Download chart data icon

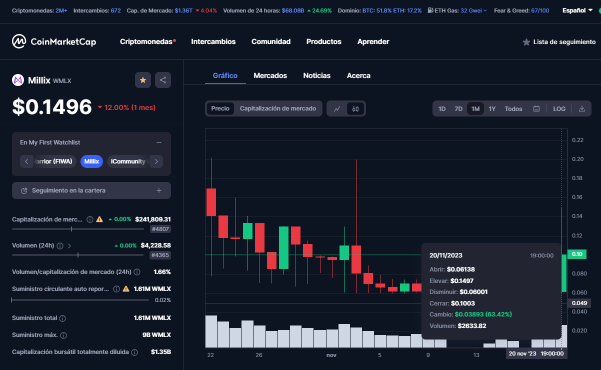[582, 109]
